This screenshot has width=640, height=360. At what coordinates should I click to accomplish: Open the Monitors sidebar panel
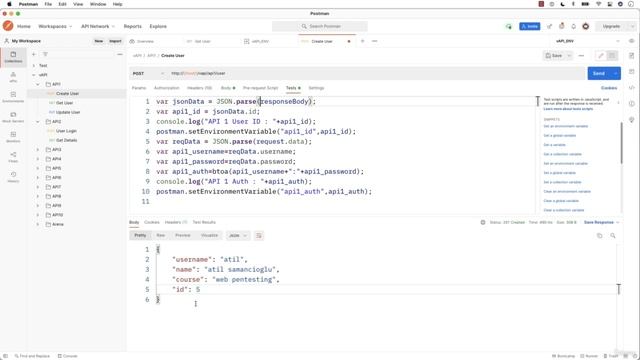click(13, 137)
